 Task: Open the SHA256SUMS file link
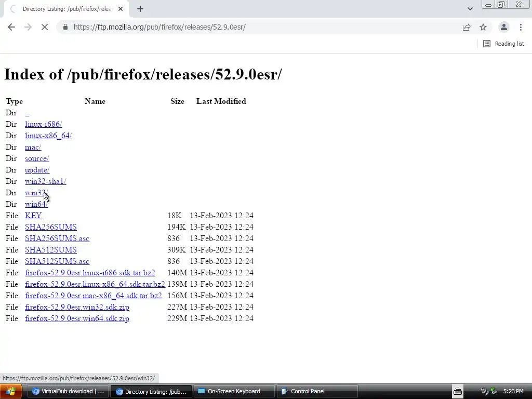[x=51, y=227]
